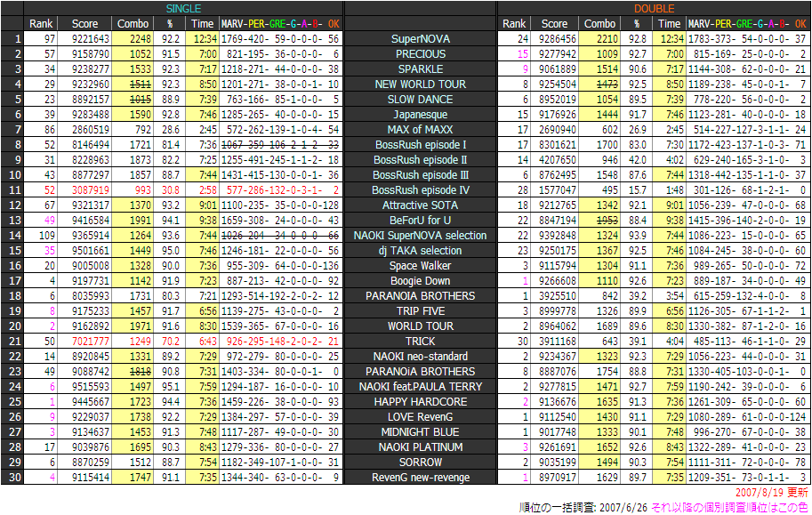Click single Score column header
812x515 pixels.
pyautogui.click(x=84, y=24)
